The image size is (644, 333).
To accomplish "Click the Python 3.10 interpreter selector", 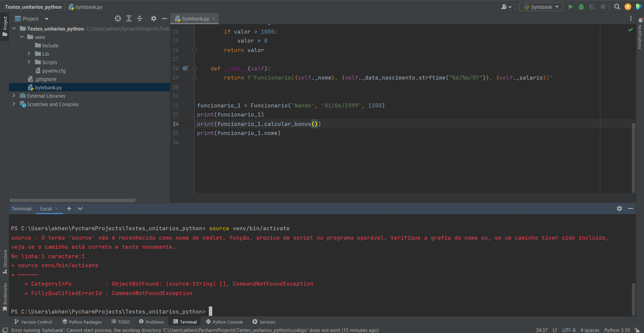I will (x=617, y=330).
